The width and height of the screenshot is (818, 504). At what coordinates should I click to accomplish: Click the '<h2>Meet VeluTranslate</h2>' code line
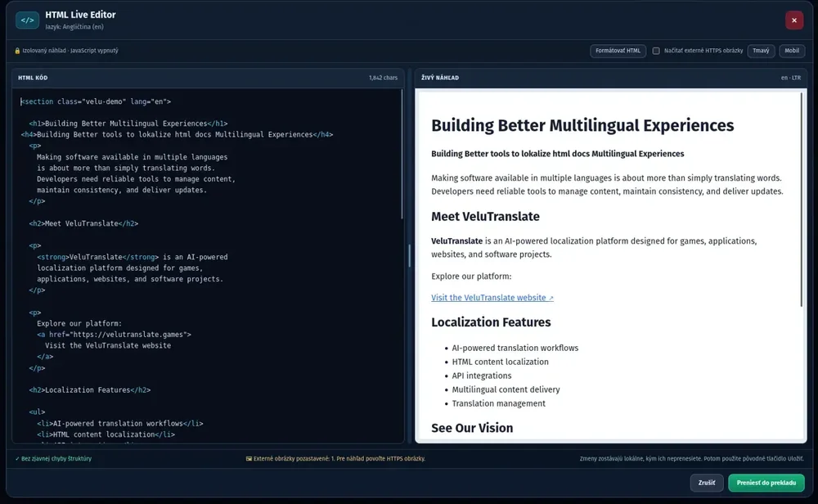(x=83, y=223)
